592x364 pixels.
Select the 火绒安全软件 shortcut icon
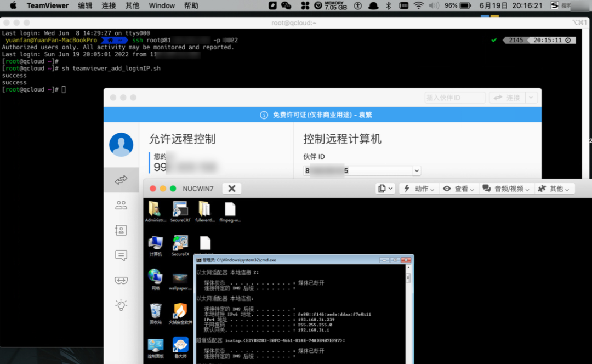coord(180,314)
